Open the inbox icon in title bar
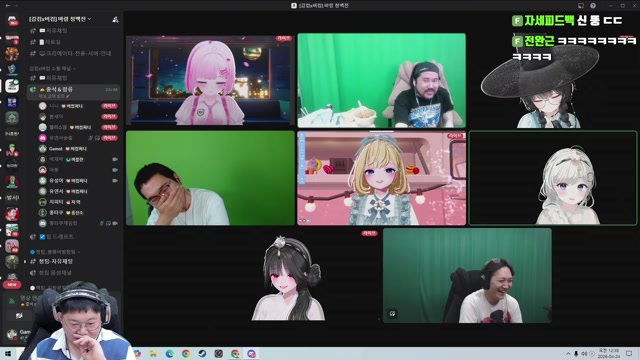 [581, 5]
